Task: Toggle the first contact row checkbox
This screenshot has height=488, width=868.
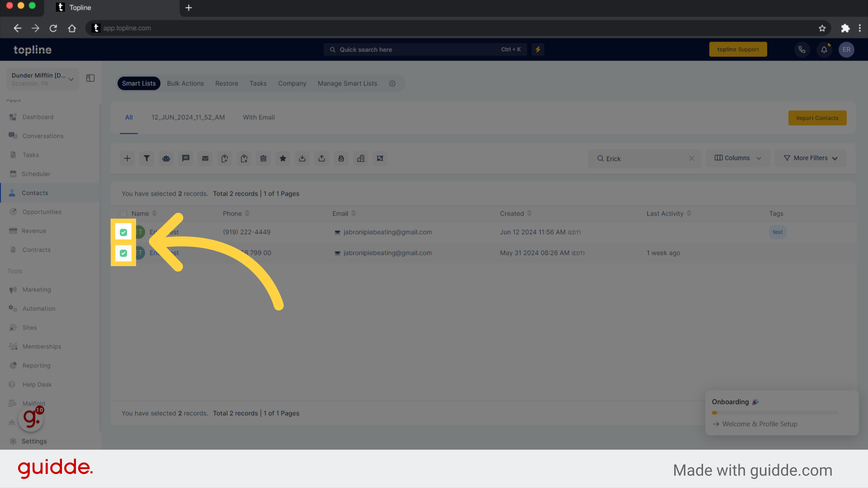Action: pyautogui.click(x=123, y=232)
